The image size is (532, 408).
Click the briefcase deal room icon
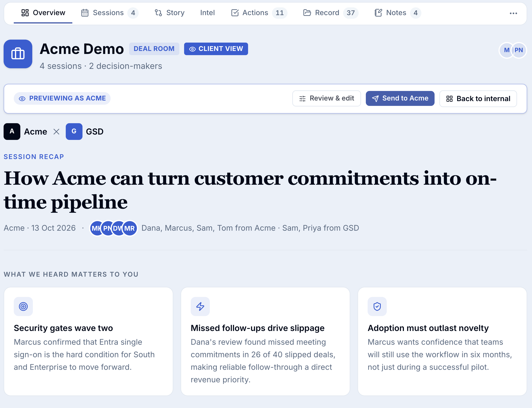click(x=18, y=54)
